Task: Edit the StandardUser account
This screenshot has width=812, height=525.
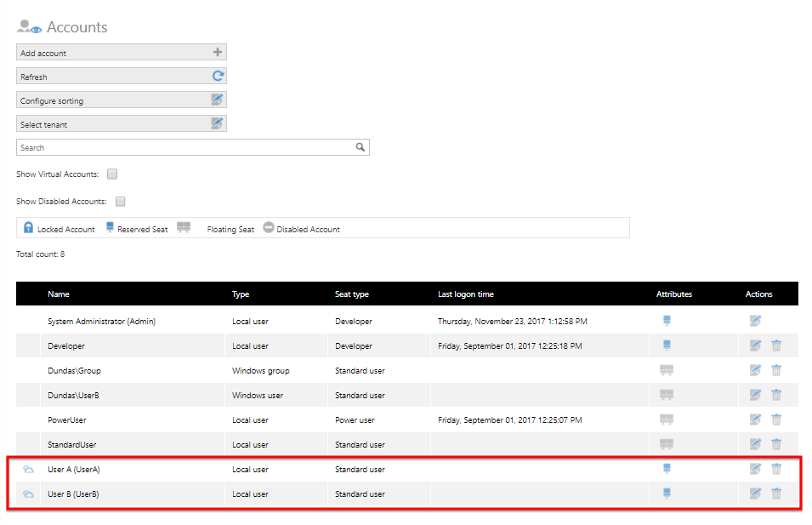Action: (756, 444)
